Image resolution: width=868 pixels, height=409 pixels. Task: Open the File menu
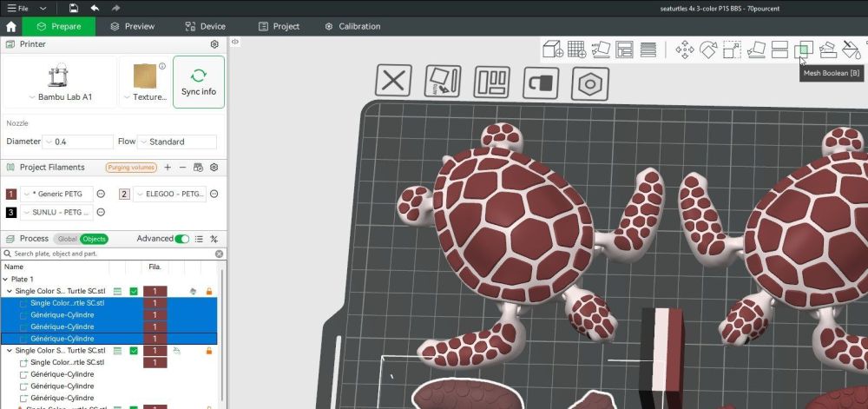click(x=17, y=9)
